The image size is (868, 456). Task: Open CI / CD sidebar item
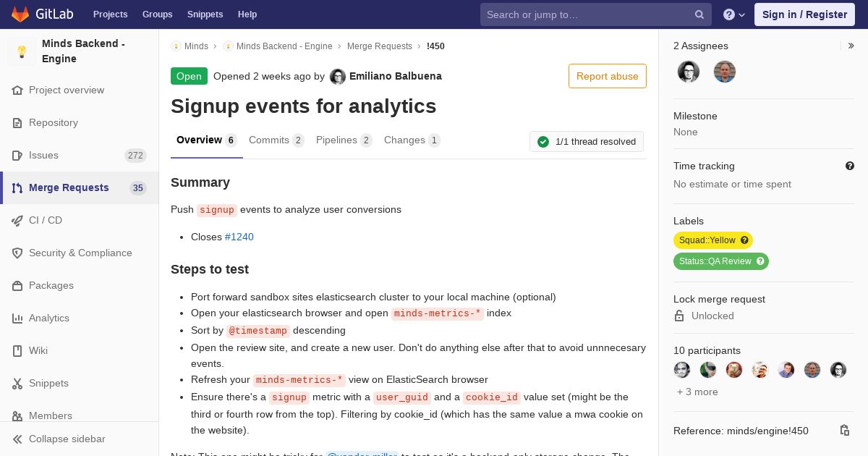(x=80, y=221)
